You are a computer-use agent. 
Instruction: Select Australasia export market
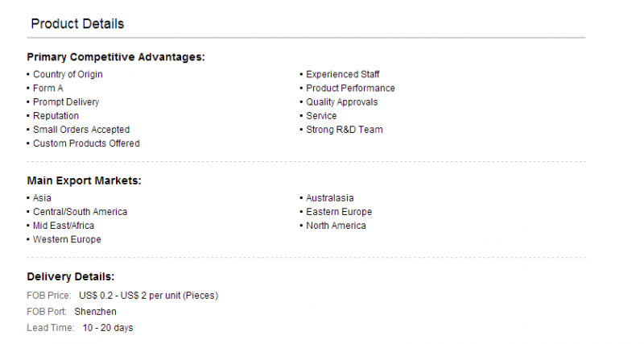coord(330,198)
